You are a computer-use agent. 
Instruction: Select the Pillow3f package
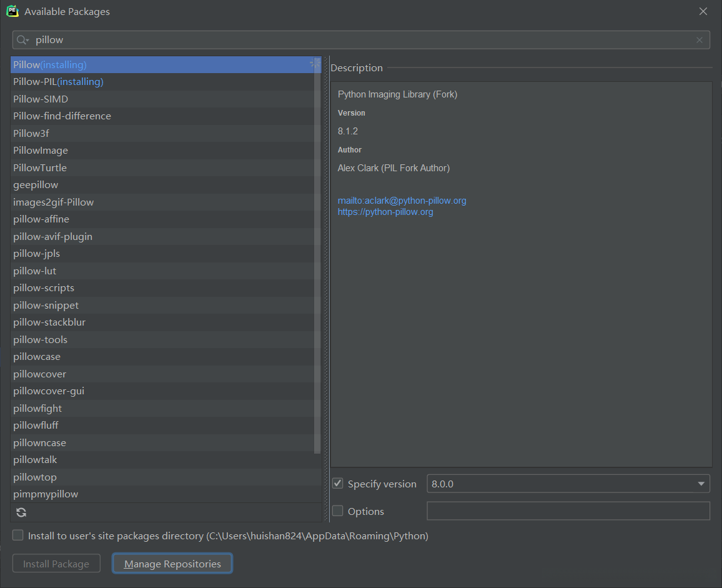click(166, 133)
